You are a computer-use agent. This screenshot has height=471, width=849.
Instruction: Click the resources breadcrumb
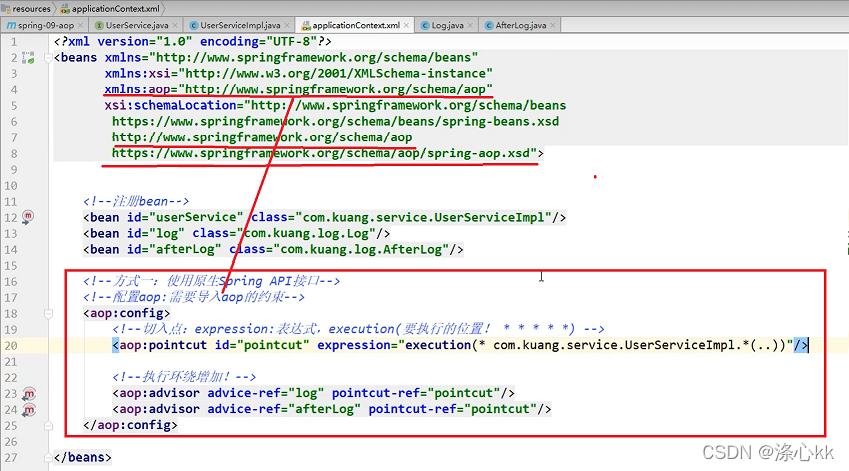(x=31, y=9)
